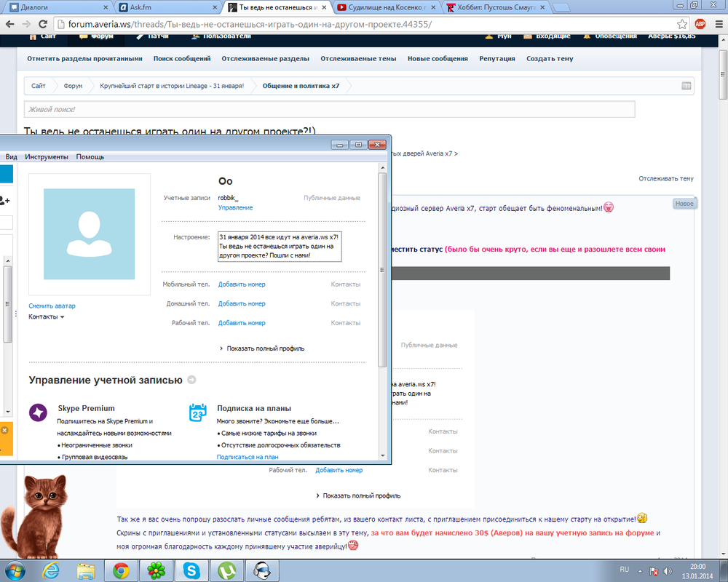Screen dimensions: 728x582
Task: Open the Публичные данные privacy selector
Action: tap(331, 198)
